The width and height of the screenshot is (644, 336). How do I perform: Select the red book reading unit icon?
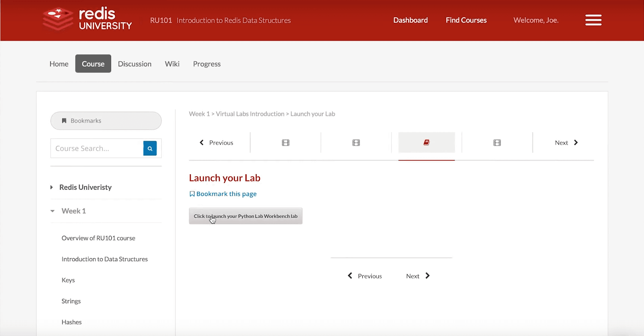click(426, 142)
